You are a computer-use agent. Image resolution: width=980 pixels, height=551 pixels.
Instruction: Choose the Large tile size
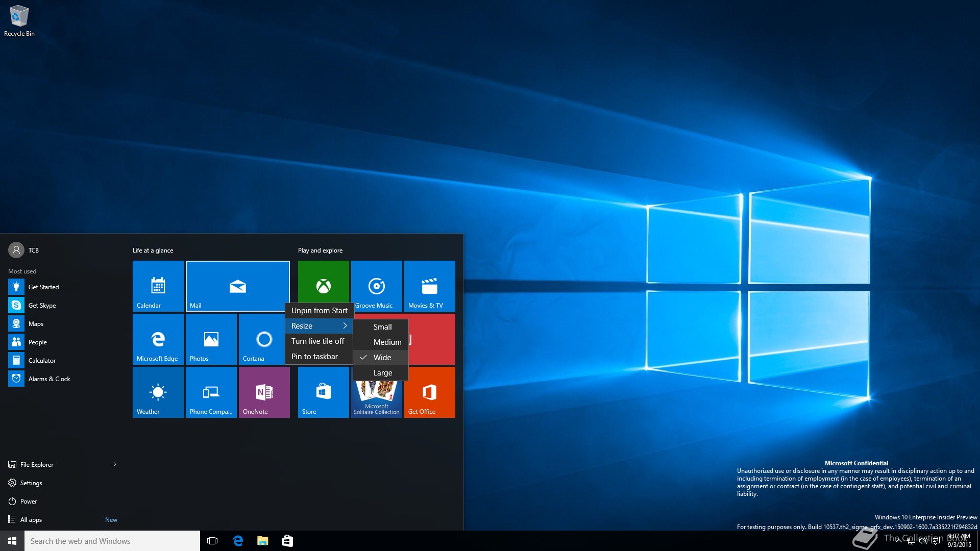point(381,373)
